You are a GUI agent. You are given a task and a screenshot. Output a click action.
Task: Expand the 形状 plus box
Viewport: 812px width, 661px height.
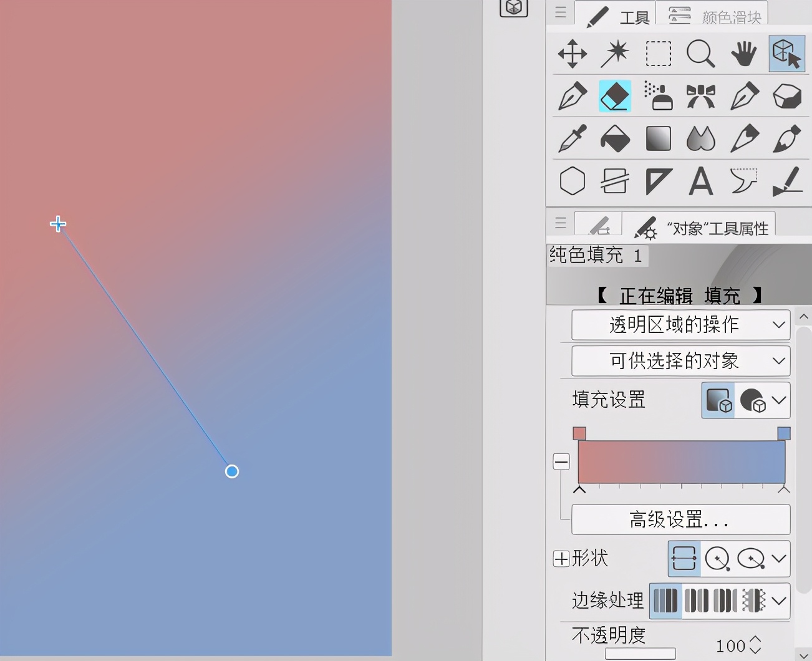(x=561, y=558)
